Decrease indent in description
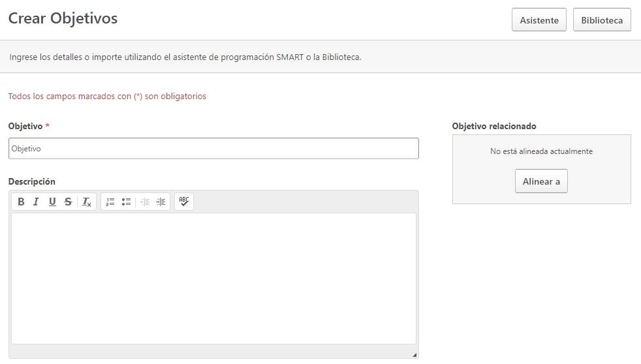Image resolution: width=641 pixels, height=364 pixels. tap(145, 202)
